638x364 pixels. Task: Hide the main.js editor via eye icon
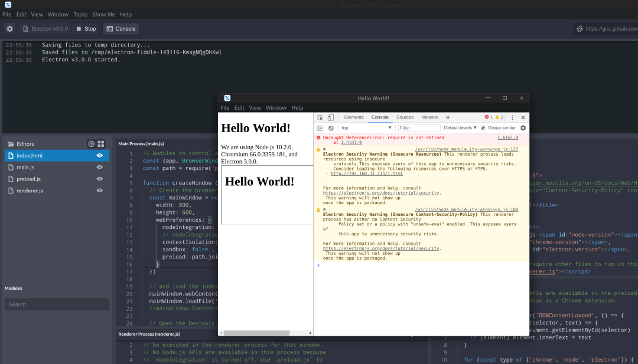100,168
